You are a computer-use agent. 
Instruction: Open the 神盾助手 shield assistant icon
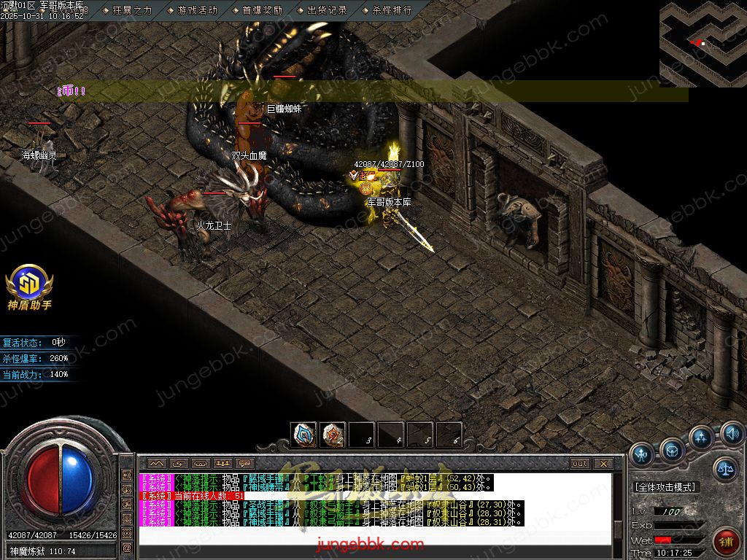pos(29,286)
